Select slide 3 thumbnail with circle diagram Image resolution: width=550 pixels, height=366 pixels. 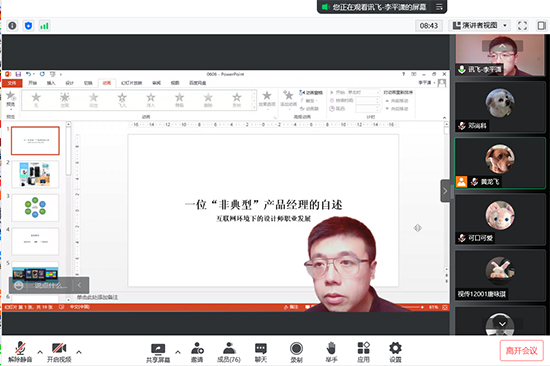pos(35,208)
